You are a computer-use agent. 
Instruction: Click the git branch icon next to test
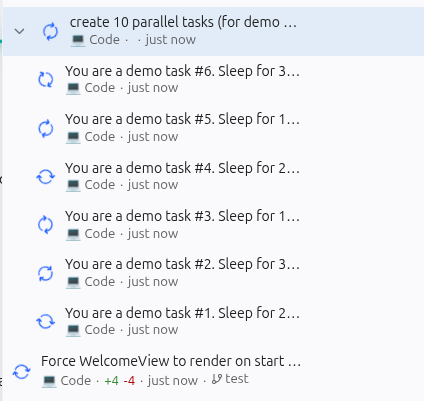click(x=217, y=379)
